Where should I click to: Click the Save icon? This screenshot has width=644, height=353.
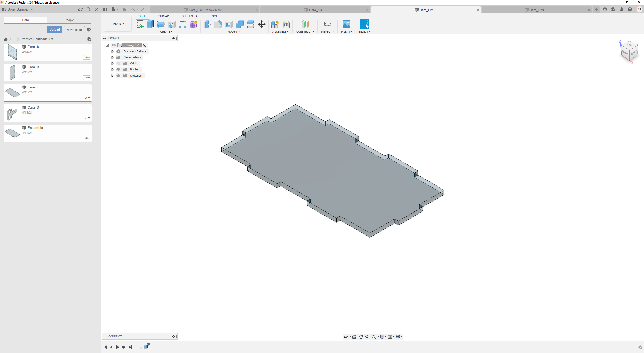click(x=125, y=9)
